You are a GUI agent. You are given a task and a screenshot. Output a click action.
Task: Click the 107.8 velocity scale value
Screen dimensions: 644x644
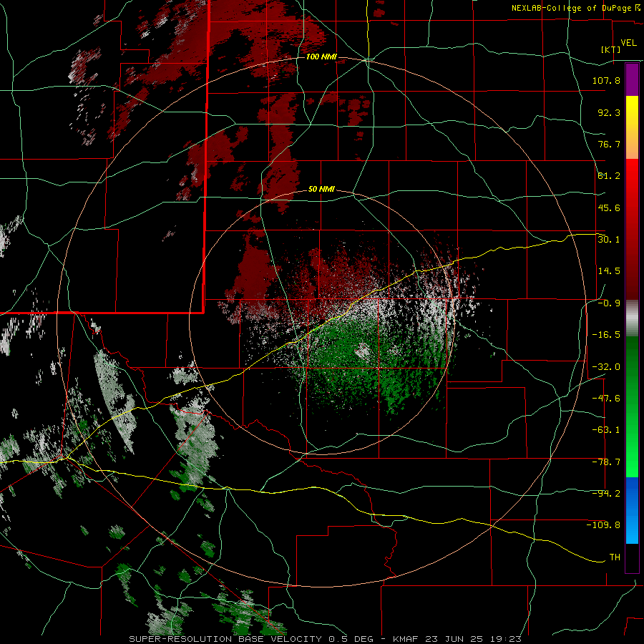coord(606,80)
